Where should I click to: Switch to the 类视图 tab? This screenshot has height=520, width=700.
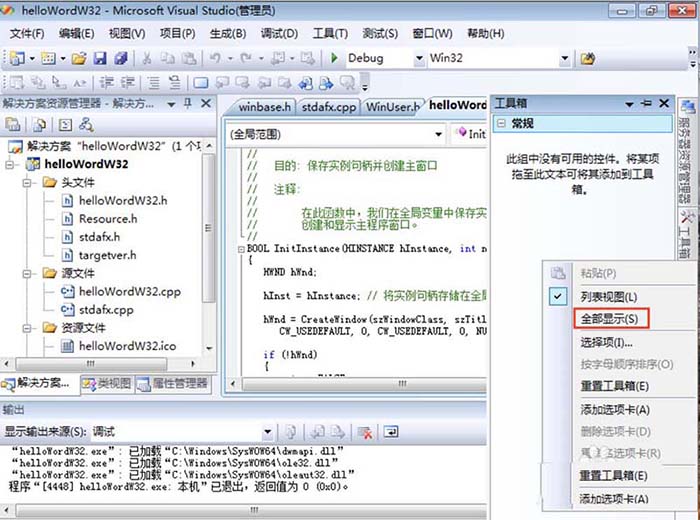pyautogui.click(x=107, y=383)
